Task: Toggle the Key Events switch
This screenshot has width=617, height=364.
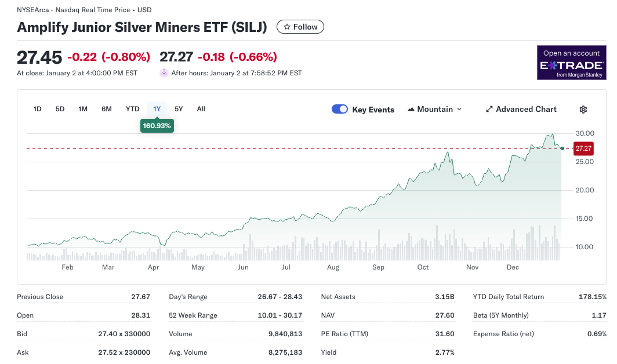Action: click(x=340, y=109)
